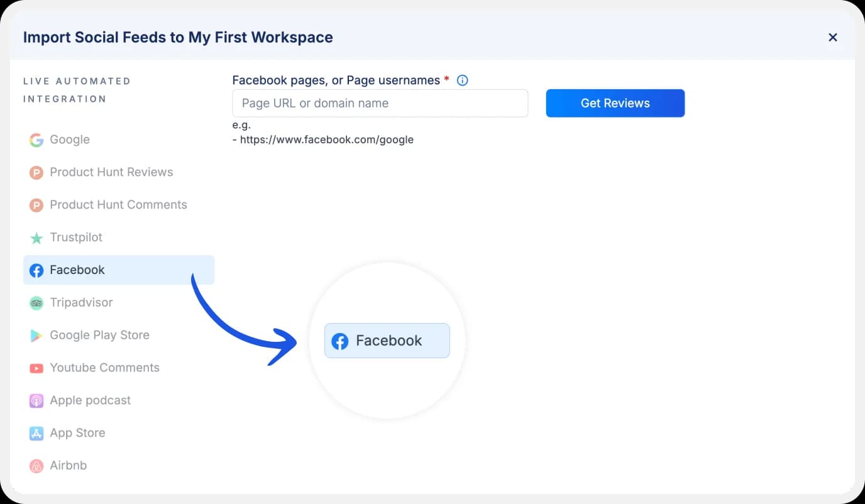Click the info tooltip icon near Facebook pages label
Image resolution: width=865 pixels, height=504 pixels.
point(462,80)
